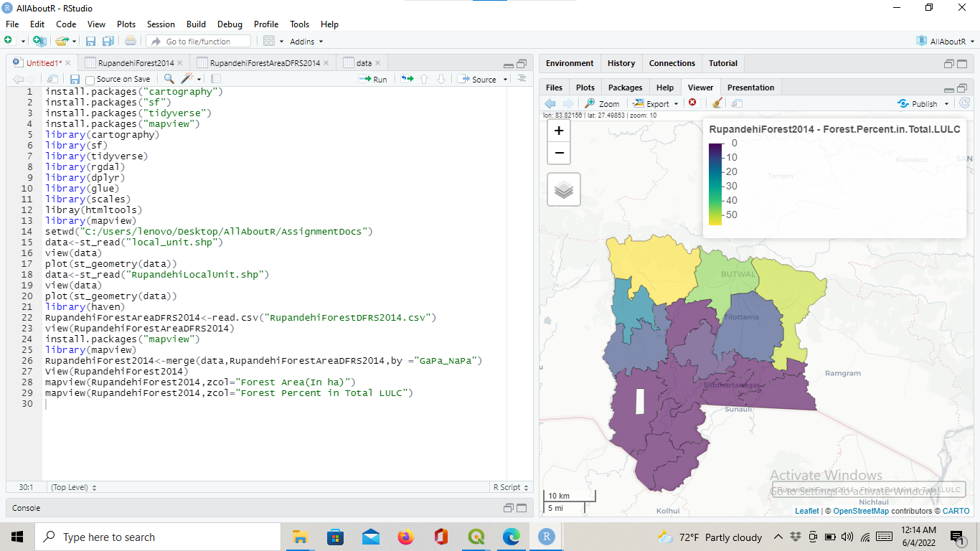Open the Plots menu in menu bar

(x=126, y=24)
